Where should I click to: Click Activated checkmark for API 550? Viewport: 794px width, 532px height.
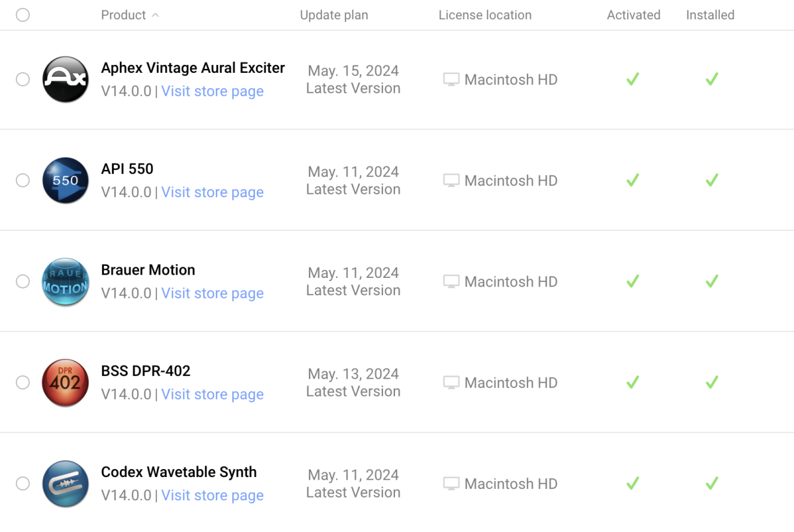[x=633, y=180]
